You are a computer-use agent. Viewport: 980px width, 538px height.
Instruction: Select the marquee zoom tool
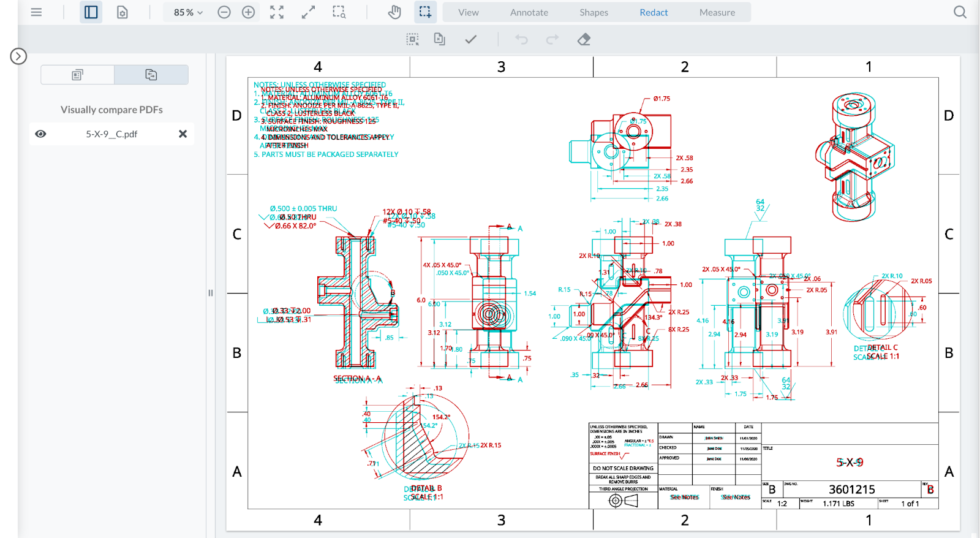pos(339,12)
